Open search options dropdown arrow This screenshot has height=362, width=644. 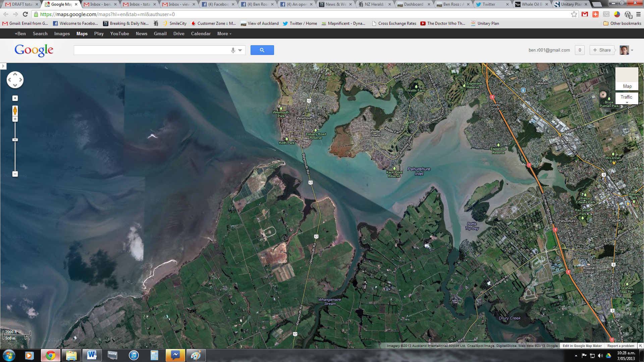(x=240, y=50)
